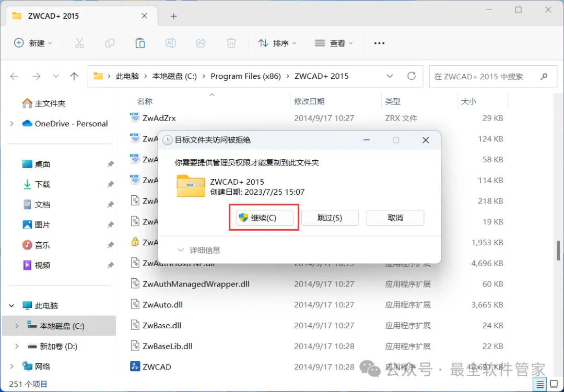Viewport: 564px width, 392px height.
Task: Click the Share icon in toolbar
Action: point(201,43)
